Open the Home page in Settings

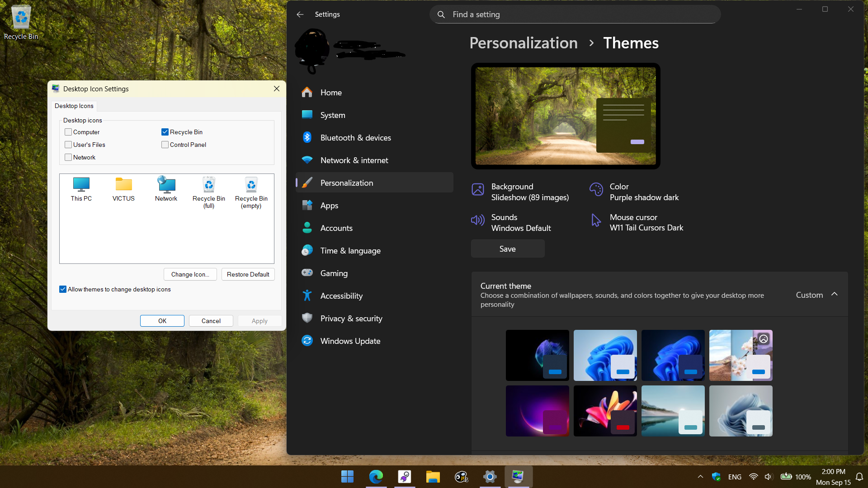374,92
